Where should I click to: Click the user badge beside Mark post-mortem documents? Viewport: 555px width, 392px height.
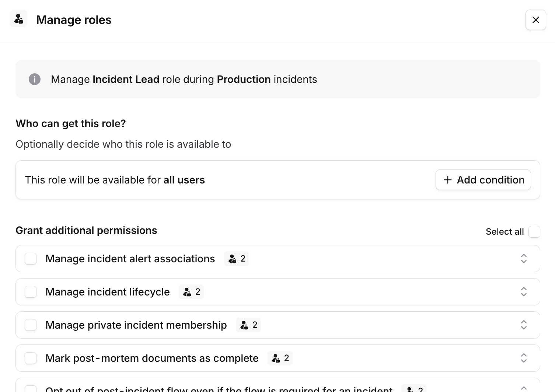[x=280, y=358]
